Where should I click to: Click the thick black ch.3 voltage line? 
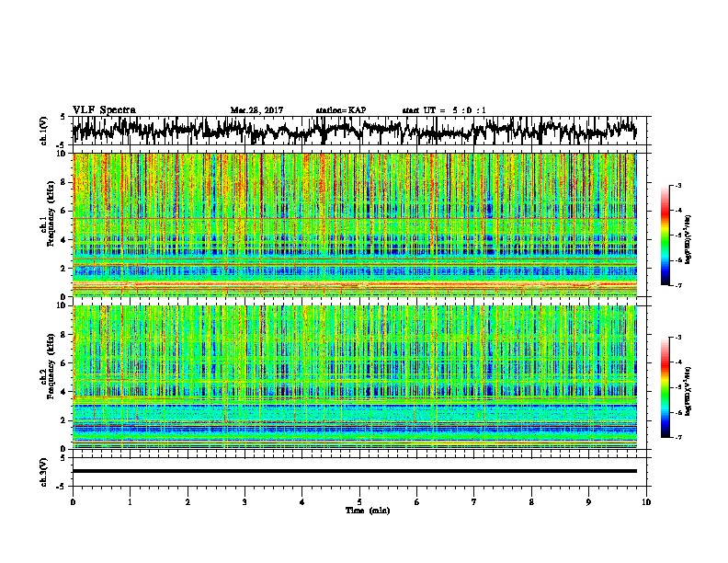pyautogui.click(x=355, y=471)
